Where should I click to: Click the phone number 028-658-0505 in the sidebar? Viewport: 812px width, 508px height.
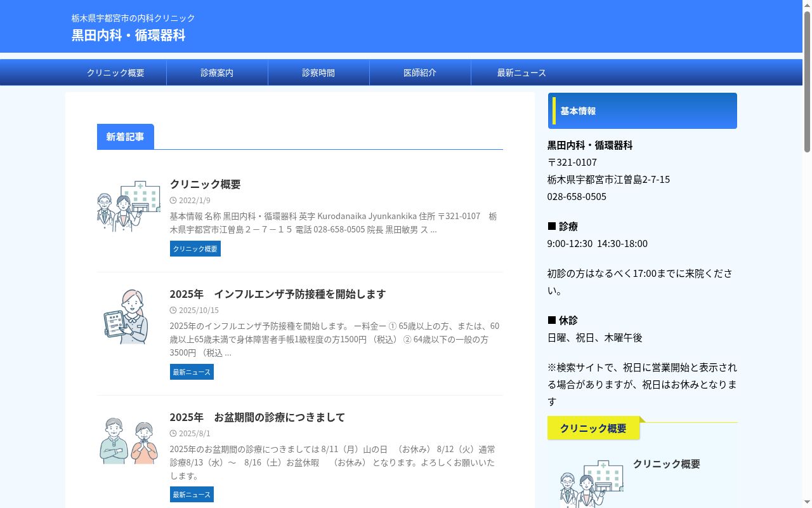pyautogui.click(x=577, y=197)
